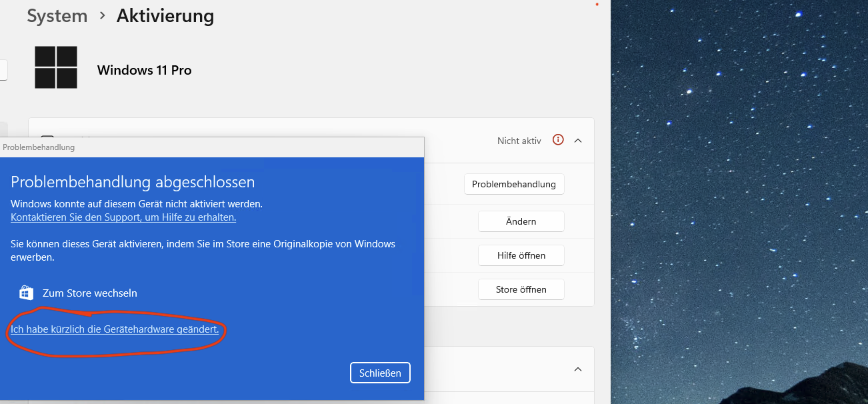The width and height of the screenshot is (868, 404).
Task: Click the Windows logo icon
Action: tap(56, 67)
